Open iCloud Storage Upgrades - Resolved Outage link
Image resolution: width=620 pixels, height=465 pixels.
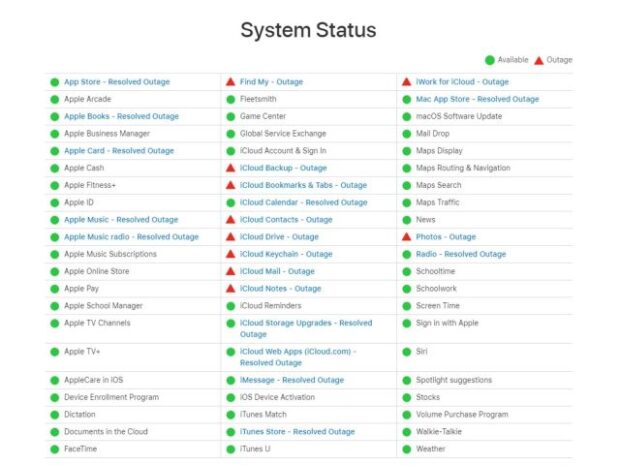(306, 329)
